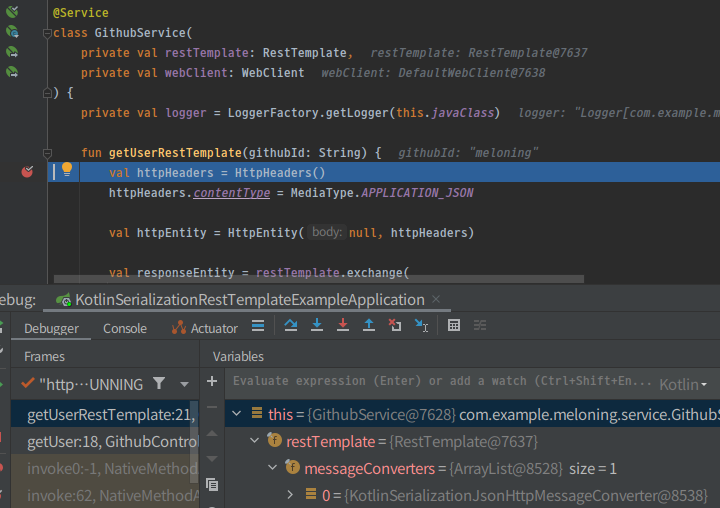Select the getUserRestTemplate:21 stack frame

click(x=105, y=415)
